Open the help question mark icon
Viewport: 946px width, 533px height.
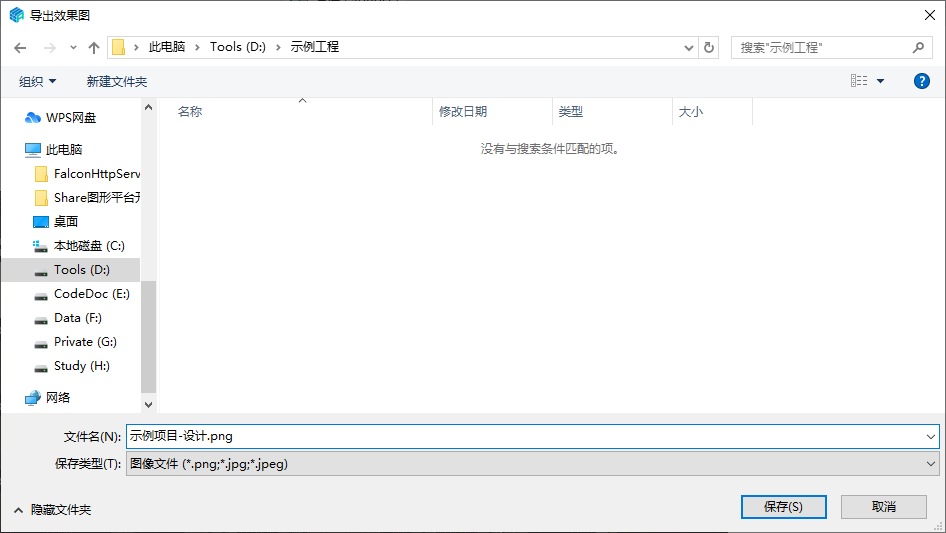tap(922, 81)
